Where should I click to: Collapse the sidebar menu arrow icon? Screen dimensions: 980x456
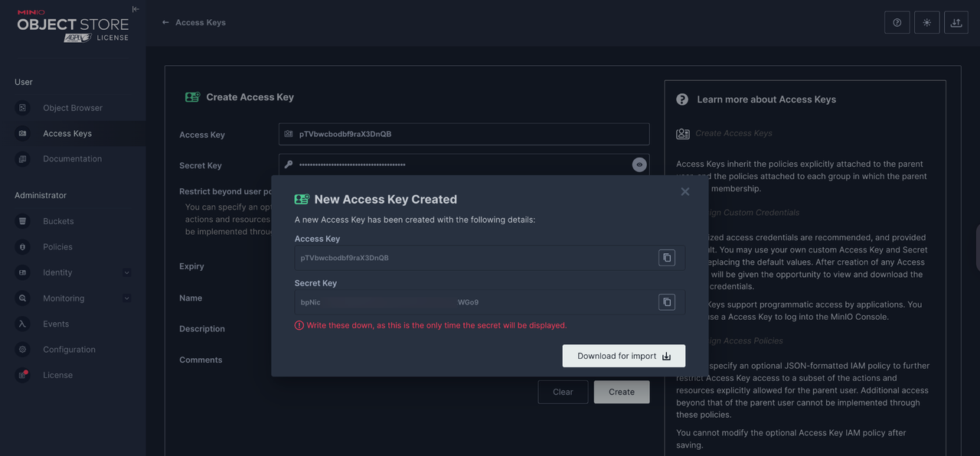pos(136,9)
